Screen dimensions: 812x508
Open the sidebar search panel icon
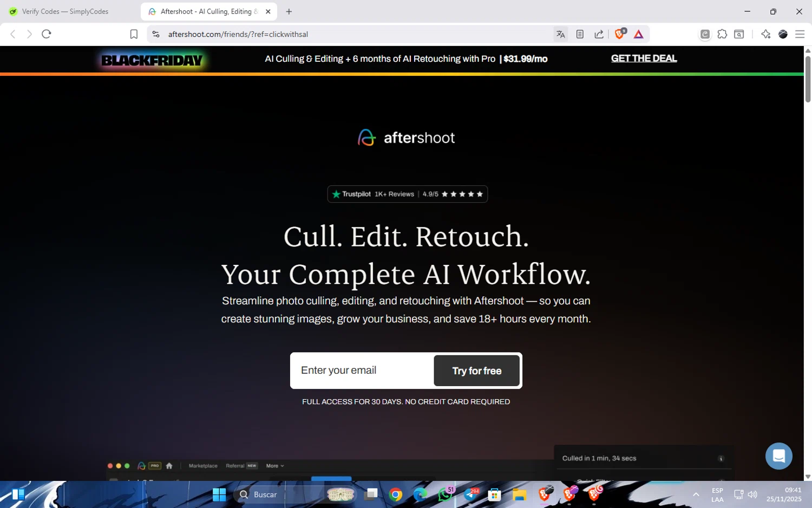(739, 34)
